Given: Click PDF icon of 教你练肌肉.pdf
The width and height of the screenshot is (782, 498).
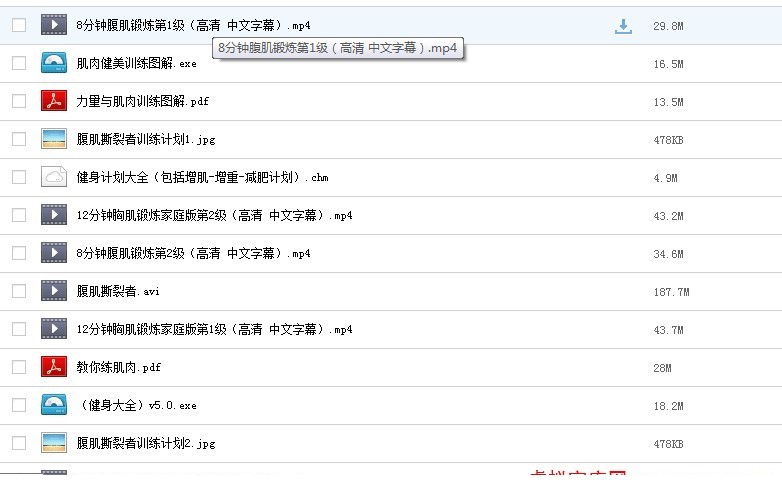Looking at the screenshot, I should (54, 366).
